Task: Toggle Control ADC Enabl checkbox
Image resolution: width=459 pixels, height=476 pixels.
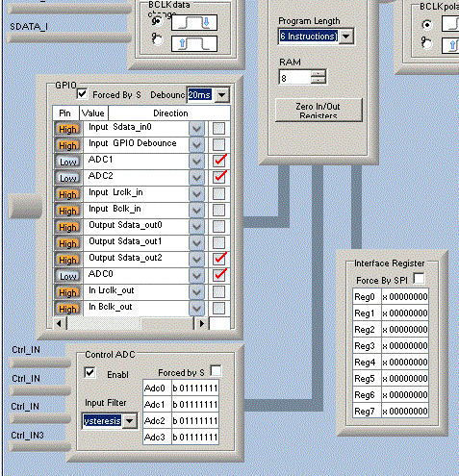Action: (89, 372)
